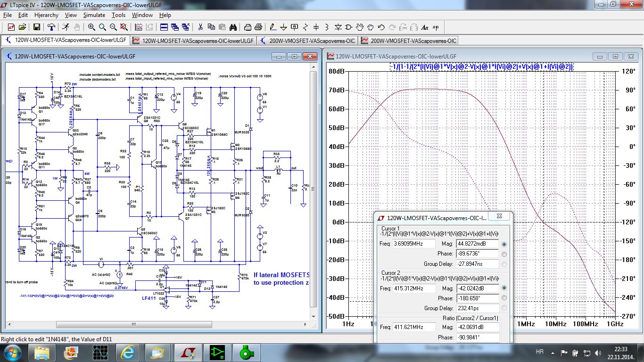Click the Halt simulation hand icon
The width and height of the screenshot is (644, 362).
point(76,27)
